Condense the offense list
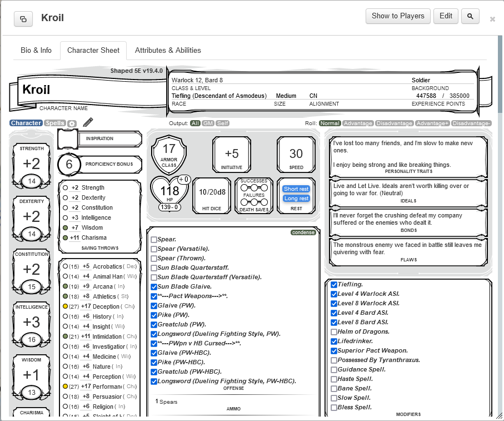Screen dimensions: 504x421 point(303,232)
